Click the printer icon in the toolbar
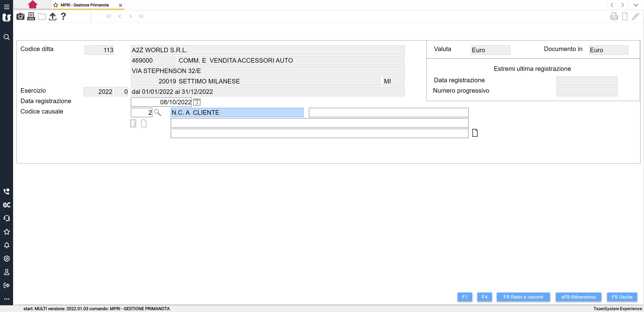The image size is (644, 312). click(31, 16)
